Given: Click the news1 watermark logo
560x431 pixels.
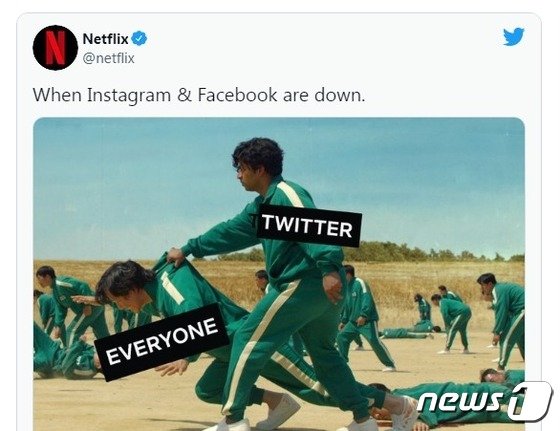Looking at the screenshot, I should [x=484, y=401].
